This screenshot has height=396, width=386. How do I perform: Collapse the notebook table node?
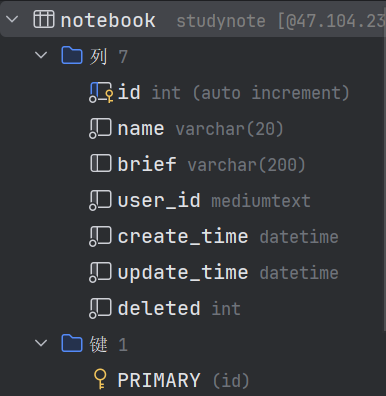point(12,19)
